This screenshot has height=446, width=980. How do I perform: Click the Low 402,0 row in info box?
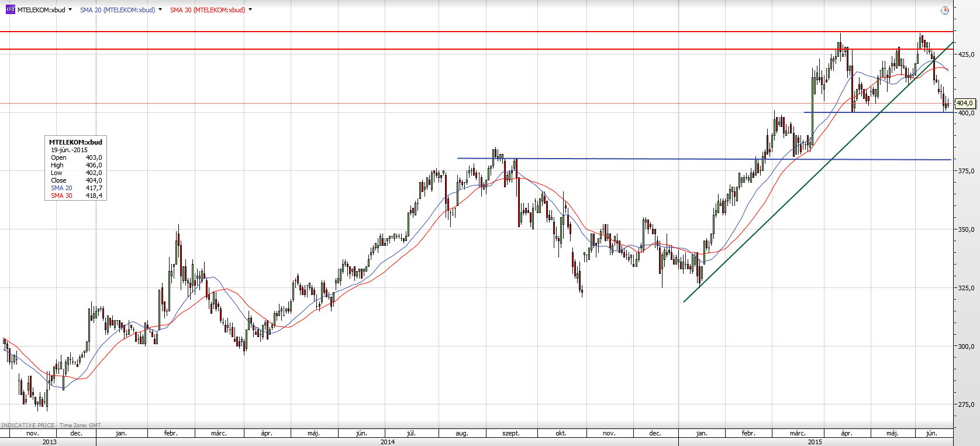click(76, 173)
